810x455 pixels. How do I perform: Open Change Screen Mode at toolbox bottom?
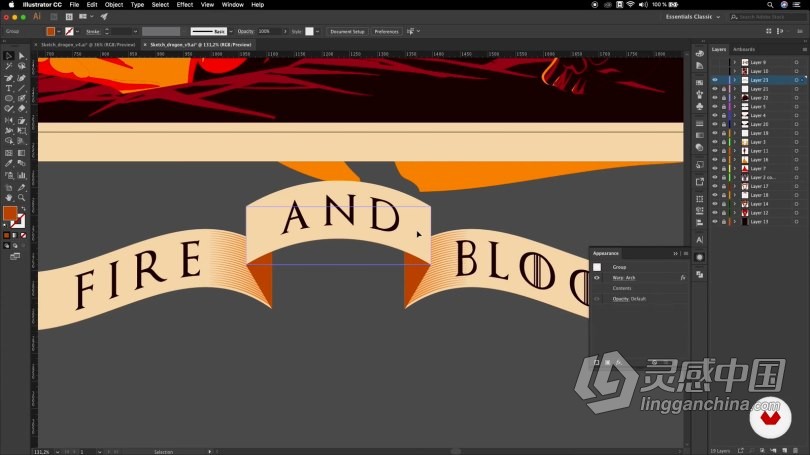15,256
